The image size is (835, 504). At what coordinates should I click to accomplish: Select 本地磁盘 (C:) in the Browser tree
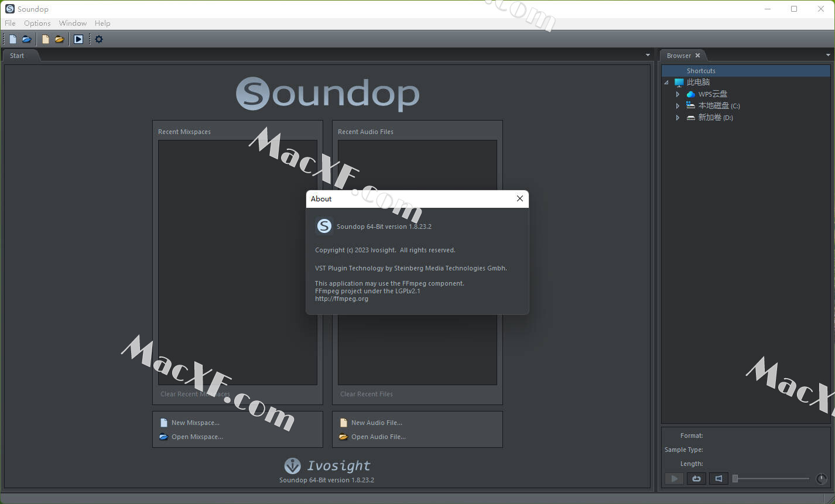coord(719,106)
